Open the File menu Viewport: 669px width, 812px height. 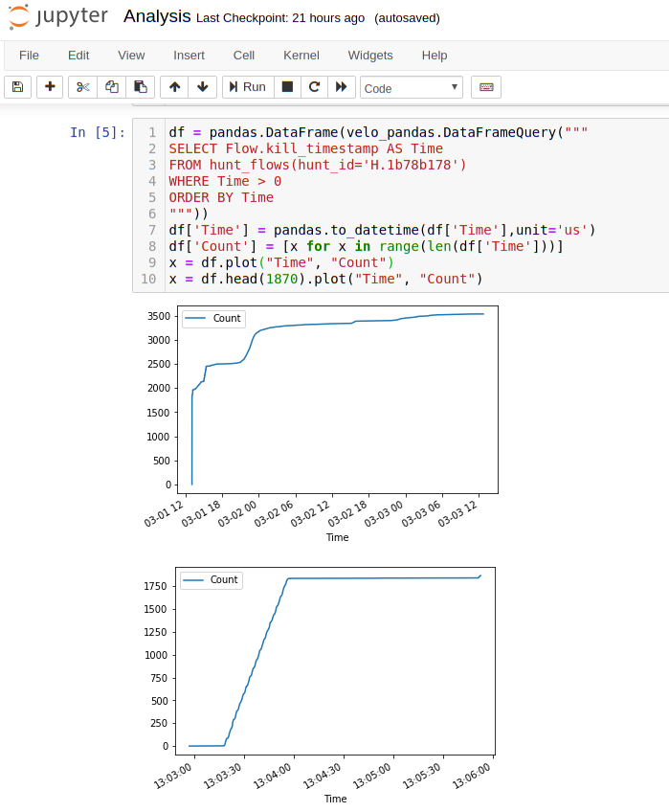tap(29, 56)
